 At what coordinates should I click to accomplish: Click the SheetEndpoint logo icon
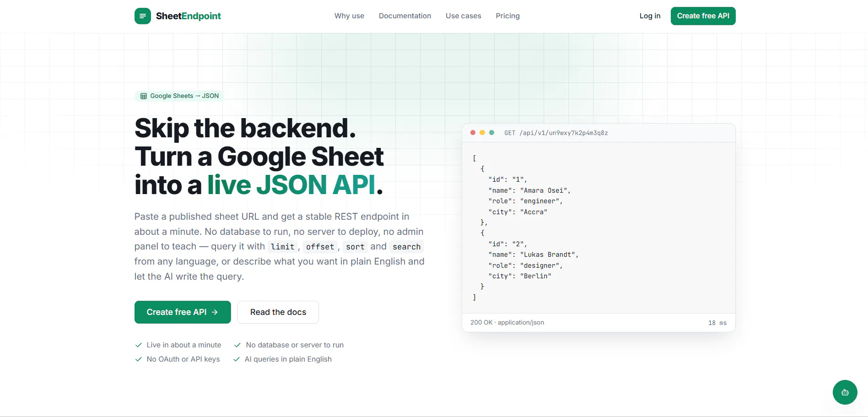142,16
